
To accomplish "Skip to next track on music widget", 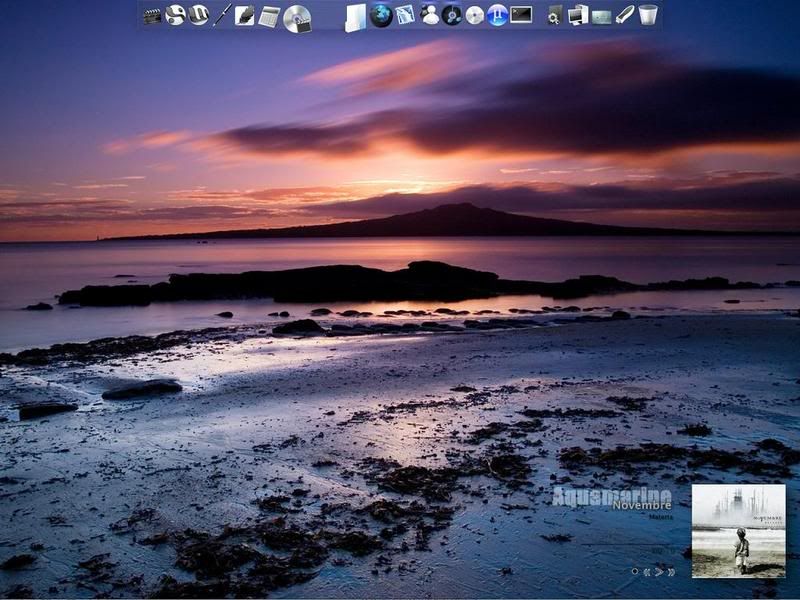I will point(671,572).
